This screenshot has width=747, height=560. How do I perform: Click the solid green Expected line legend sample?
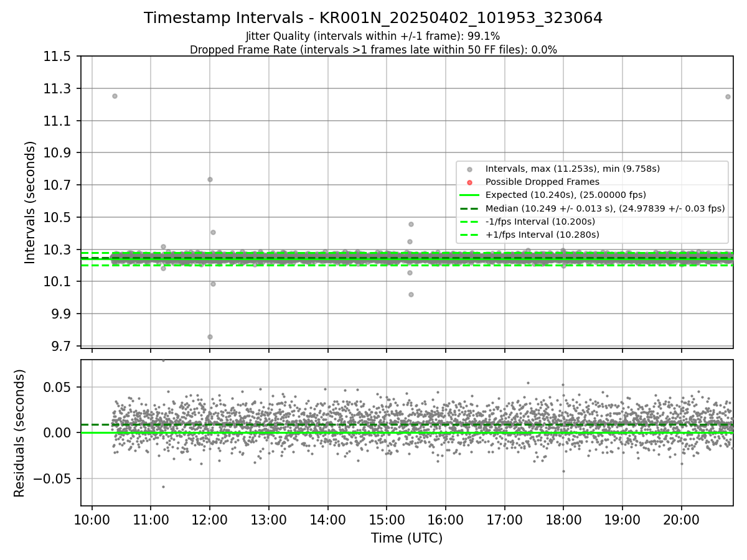pos(469,195)
